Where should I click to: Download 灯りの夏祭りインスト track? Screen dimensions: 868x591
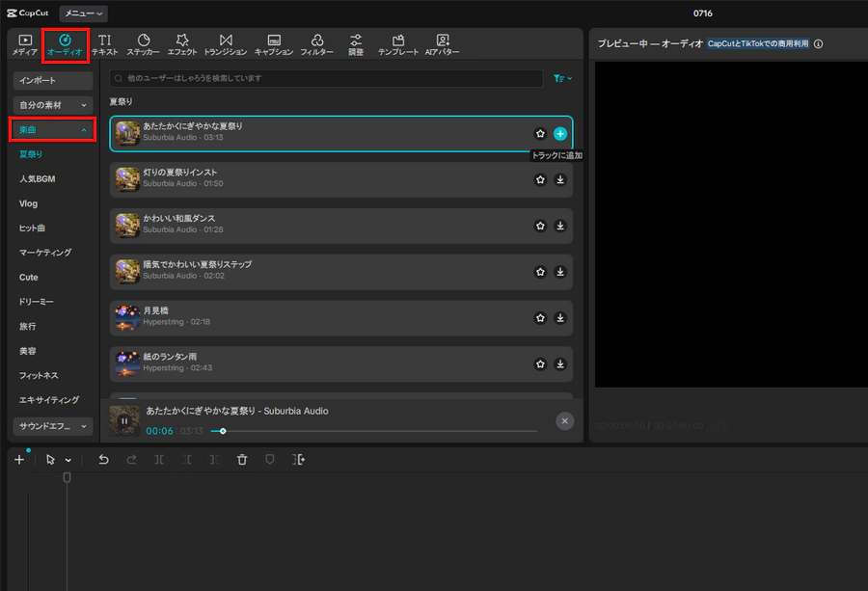560,179
